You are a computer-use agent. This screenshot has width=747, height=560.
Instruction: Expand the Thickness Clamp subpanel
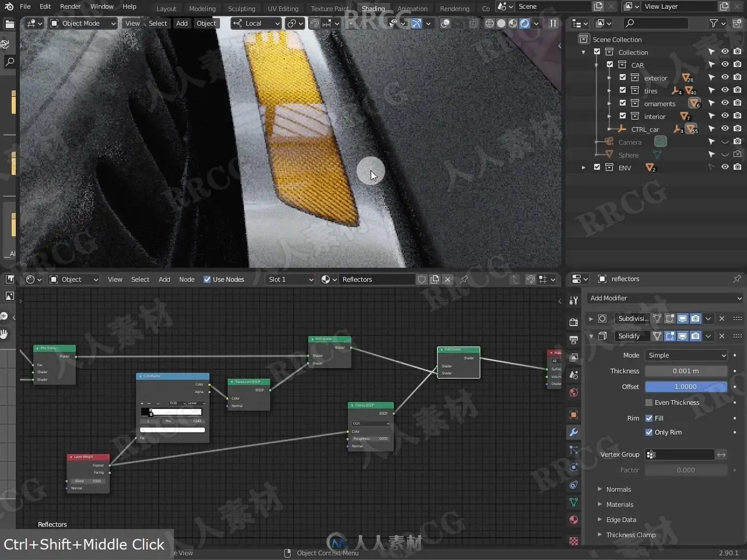point(631,535)
